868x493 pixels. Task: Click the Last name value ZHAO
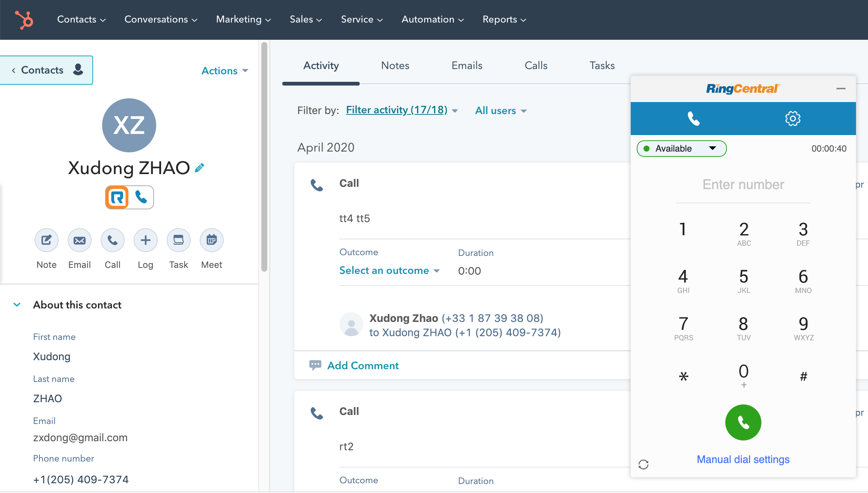[x=47, y=398]
